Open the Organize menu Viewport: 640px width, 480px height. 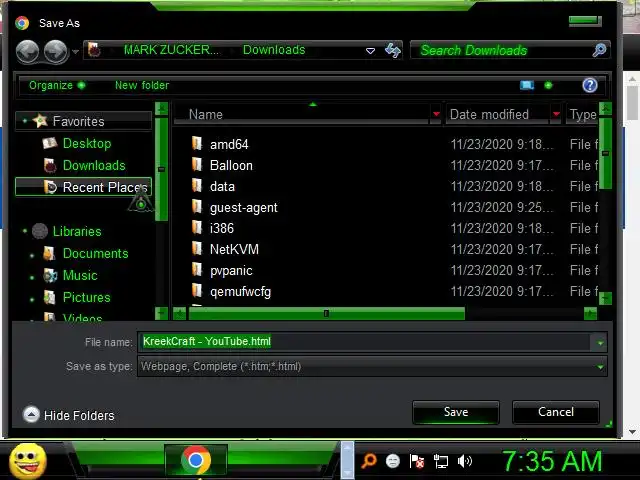coord(57,85)
